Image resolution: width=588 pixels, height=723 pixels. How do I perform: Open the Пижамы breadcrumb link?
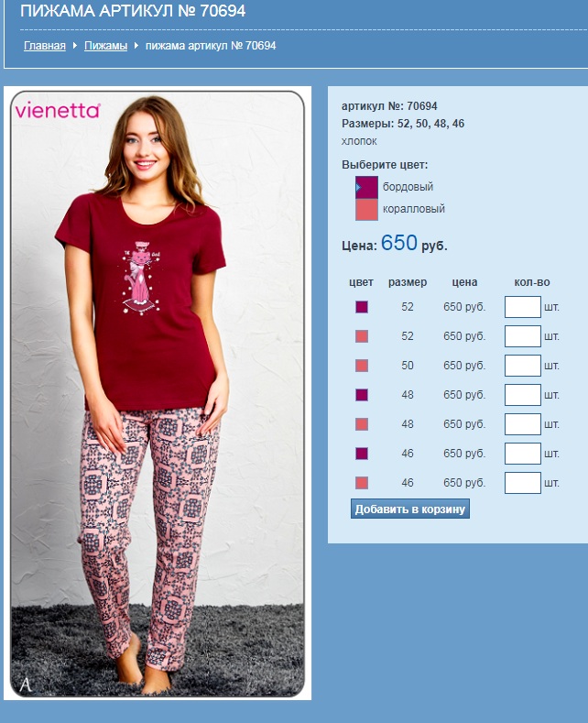[x=105, y=46]
